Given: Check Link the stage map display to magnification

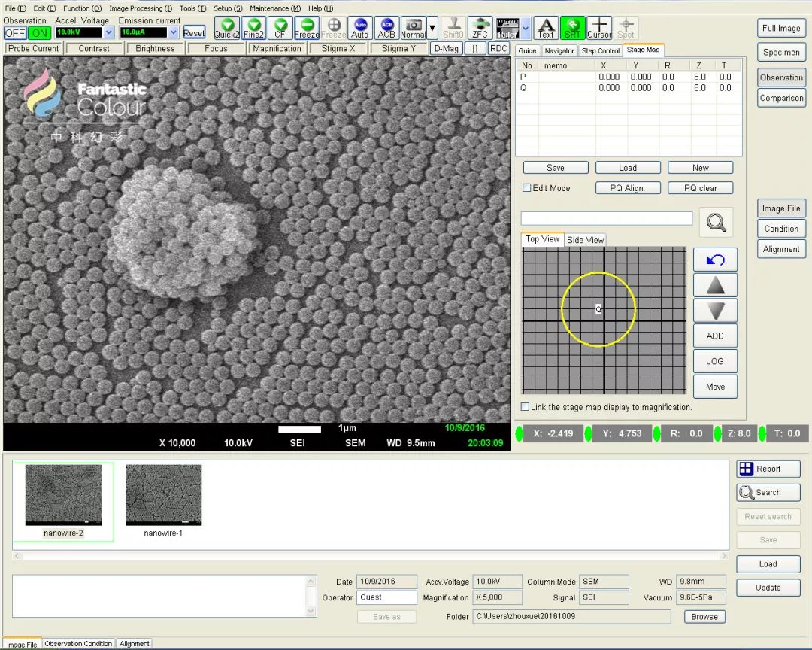Looking at the screenshot, I should tap(526, 407).
